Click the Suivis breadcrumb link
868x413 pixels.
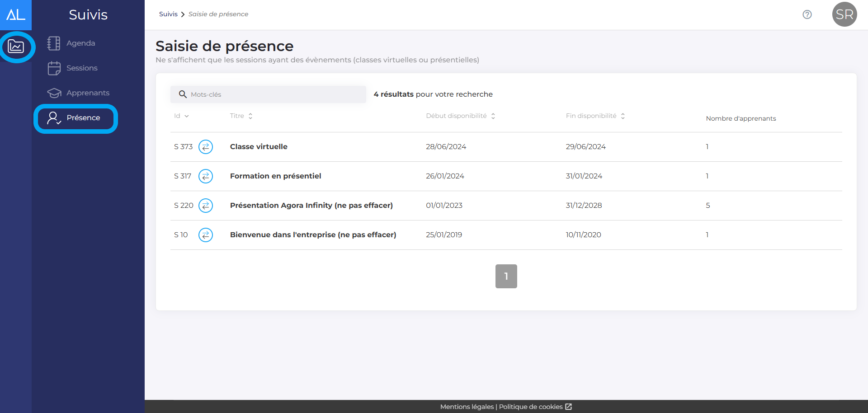tap(168, 14)
